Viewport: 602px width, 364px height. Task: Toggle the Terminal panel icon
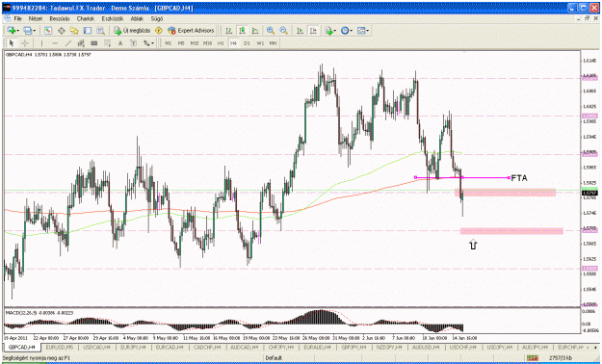(88, 31)
